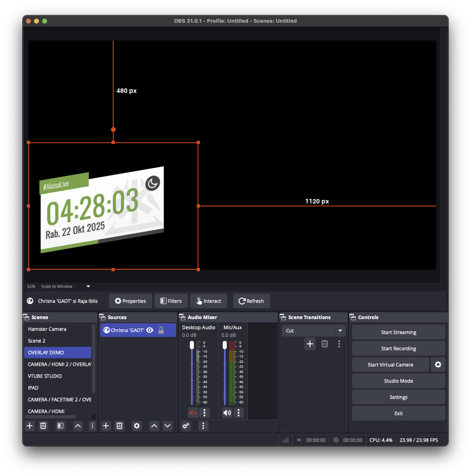Image resolution: width=471 pixels, height=476 pixels.
Task: Add a scene transition with plus button
Action: click(310, 344)
